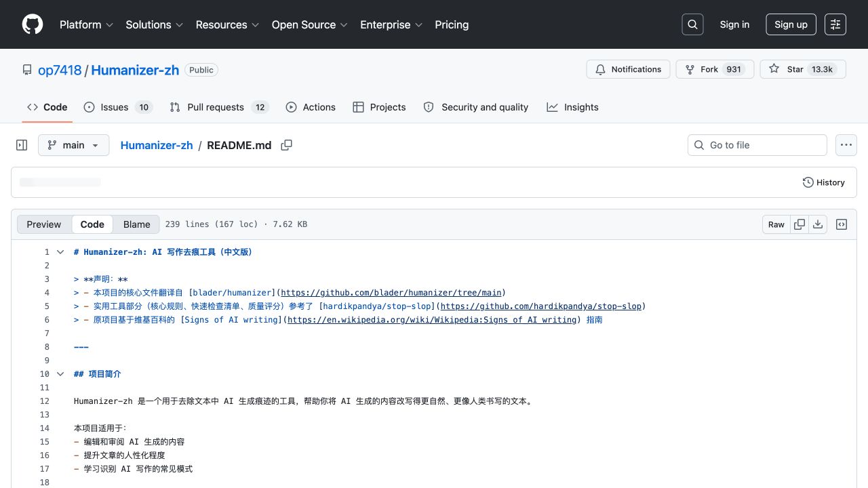
Task: Collapse the file tree side panel icon
Action: [22, 145]
